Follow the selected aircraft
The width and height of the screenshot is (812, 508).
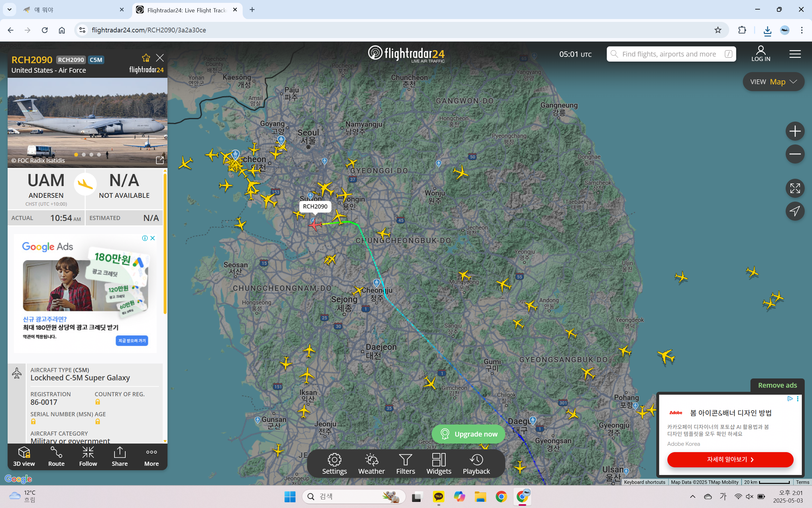click(x=88, y=456)
